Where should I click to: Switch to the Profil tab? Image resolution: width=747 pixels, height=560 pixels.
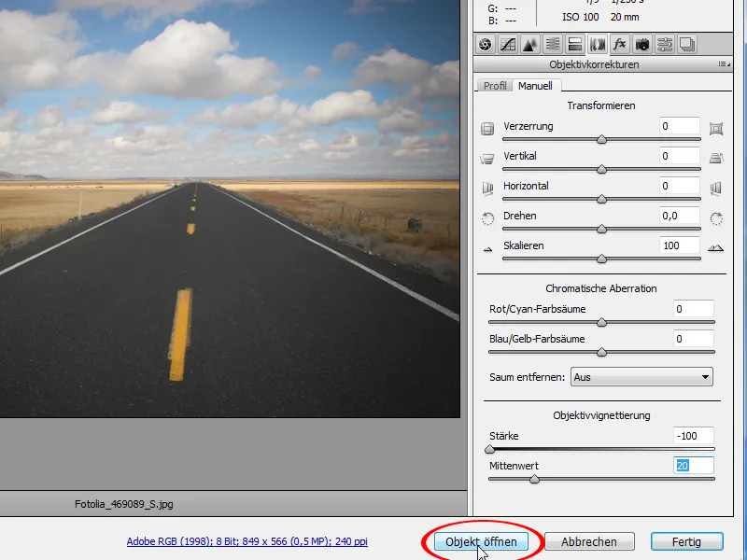[x=495, y=86]
